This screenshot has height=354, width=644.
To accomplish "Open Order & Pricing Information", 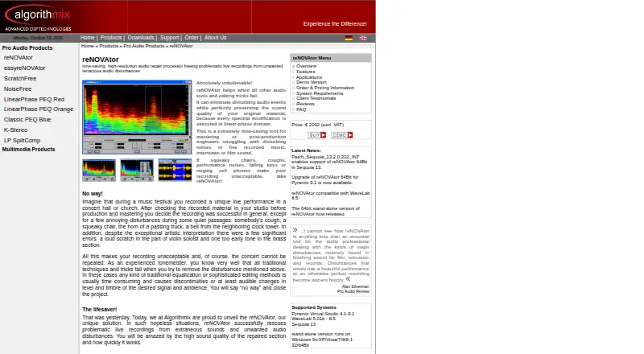I will coord(325,88).
